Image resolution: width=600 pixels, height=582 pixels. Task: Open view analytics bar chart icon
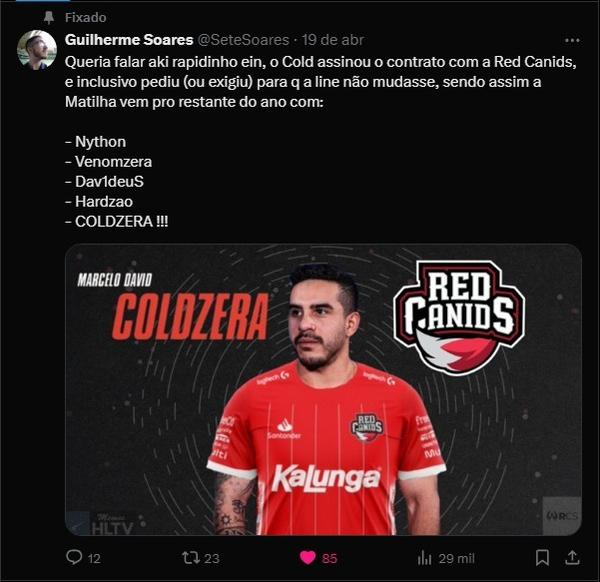[424, 558]
